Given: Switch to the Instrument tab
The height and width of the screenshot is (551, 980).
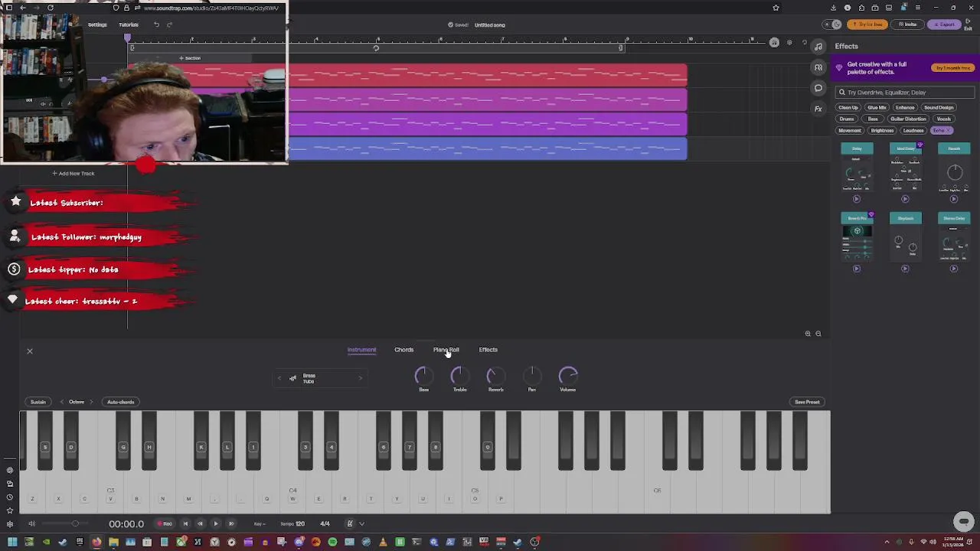Looking at the screenshot, I should (361, 350).
